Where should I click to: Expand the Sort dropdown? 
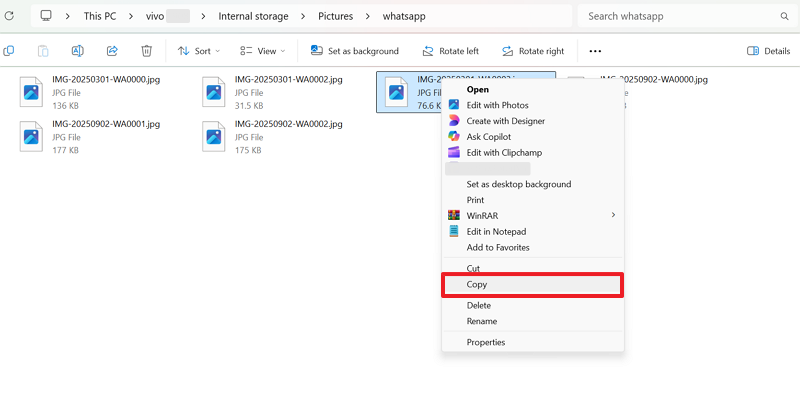coord(199,51)
